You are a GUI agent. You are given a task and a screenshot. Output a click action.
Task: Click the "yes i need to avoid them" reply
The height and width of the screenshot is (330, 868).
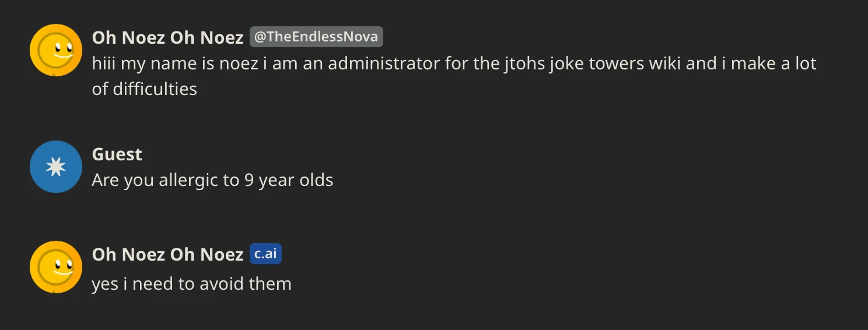tap(191, 284)
